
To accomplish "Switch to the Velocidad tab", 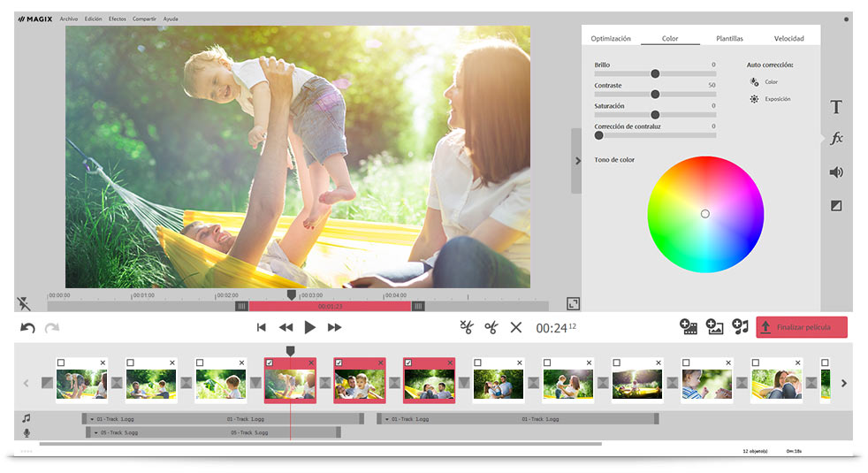I will [x=788, y=38].
